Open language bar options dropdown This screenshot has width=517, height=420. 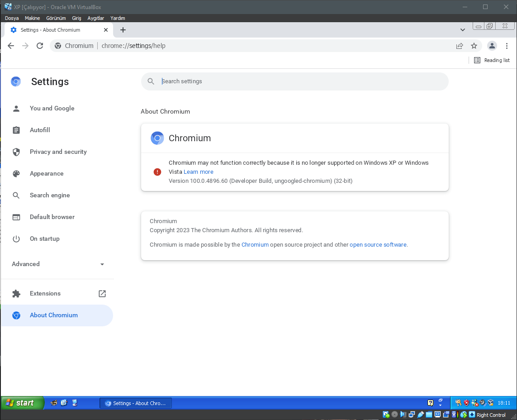pyautogui.click(x=440, y=405)
